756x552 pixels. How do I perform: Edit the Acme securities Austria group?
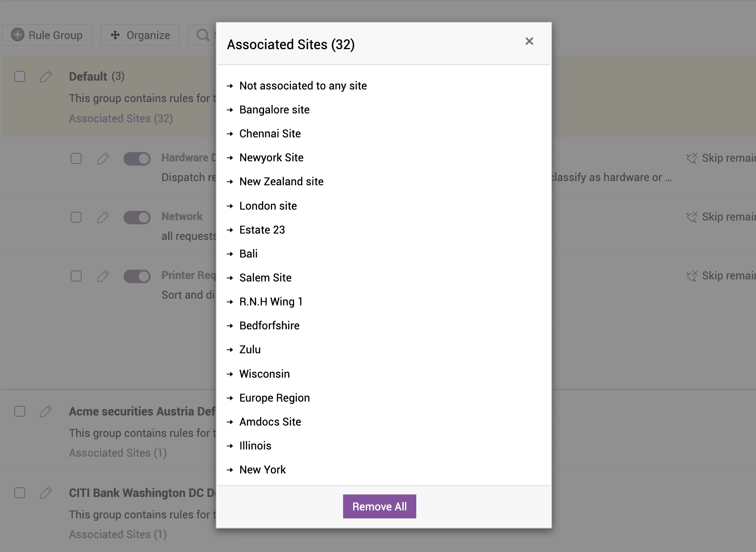[x=46, y=411]
